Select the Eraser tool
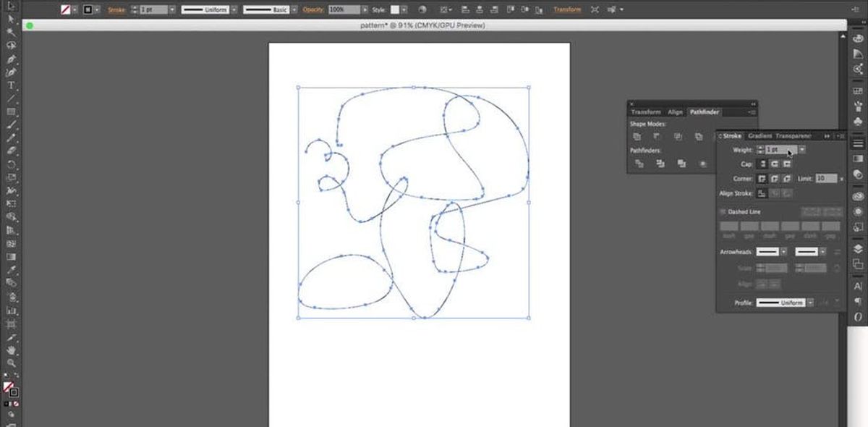The image size is (868, 427). [11, 151]
